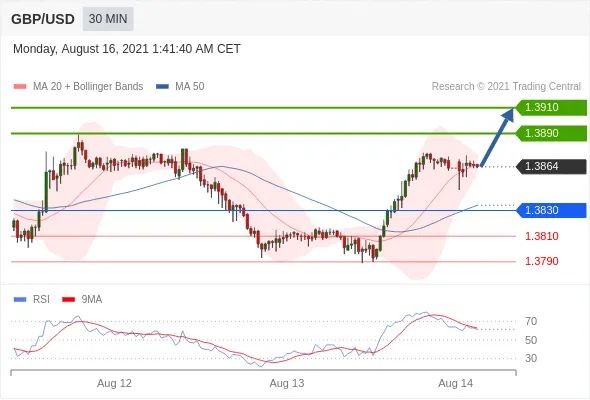Click the 30 MIN timeframe badge
Screen dimensions: 590x400
coord(108,18)
